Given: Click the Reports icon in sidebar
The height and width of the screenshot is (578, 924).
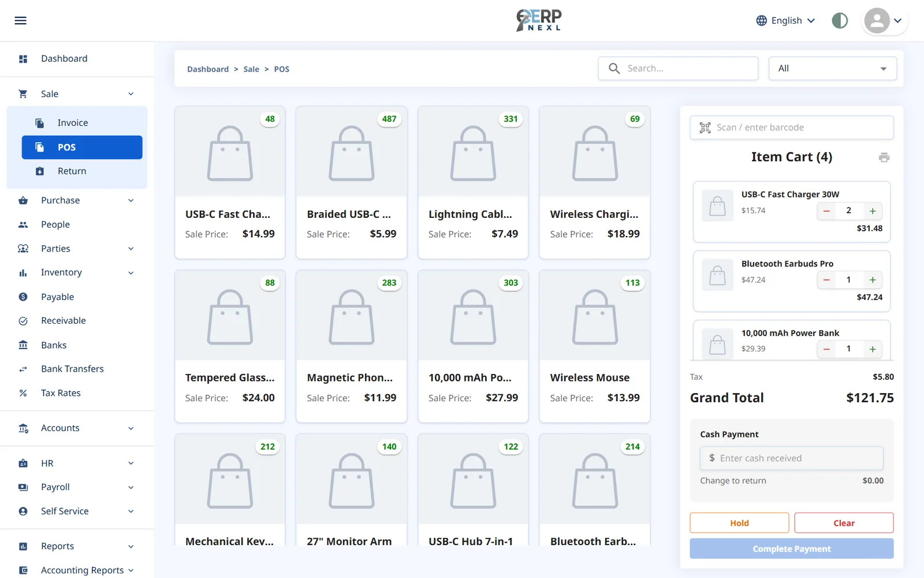Looking at the screenshot, I should (x=23, y=546).
